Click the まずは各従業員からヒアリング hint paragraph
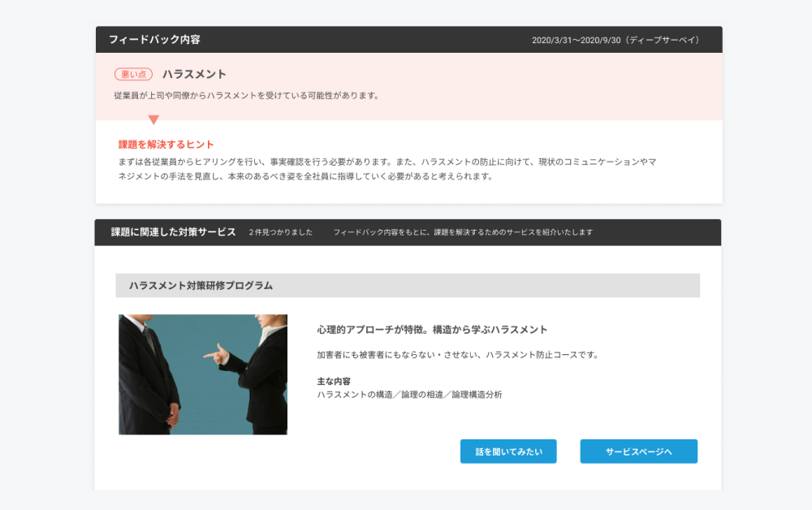812x510 pixels. click(x=387, y=169)
